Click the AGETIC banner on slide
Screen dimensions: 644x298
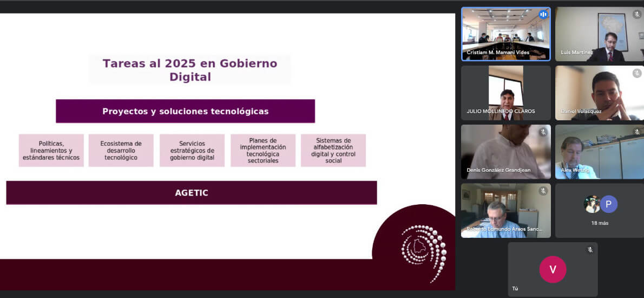(192, 193)
